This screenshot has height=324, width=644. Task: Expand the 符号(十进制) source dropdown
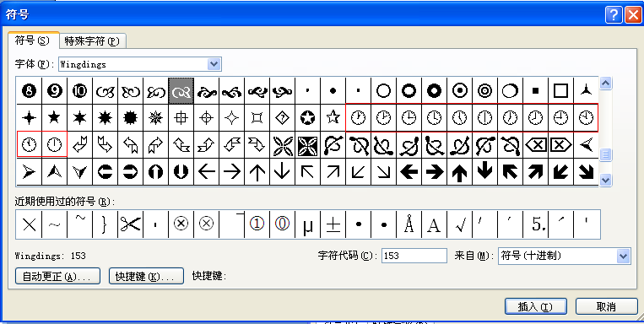(x=623, y=256)
